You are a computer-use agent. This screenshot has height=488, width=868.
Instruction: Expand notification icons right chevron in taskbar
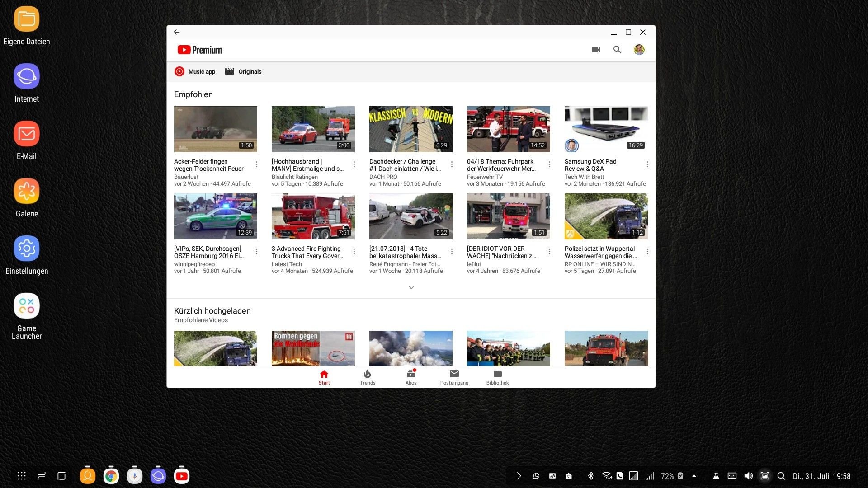click(x=519, y=476)
